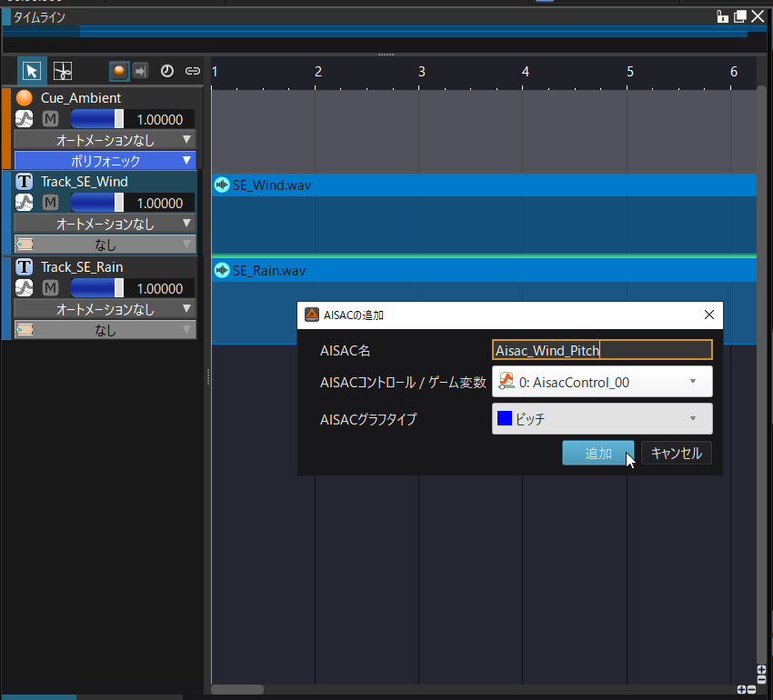
Task: Click the Cue_Ambient volume value 1.00000
Action: (160, 119)
